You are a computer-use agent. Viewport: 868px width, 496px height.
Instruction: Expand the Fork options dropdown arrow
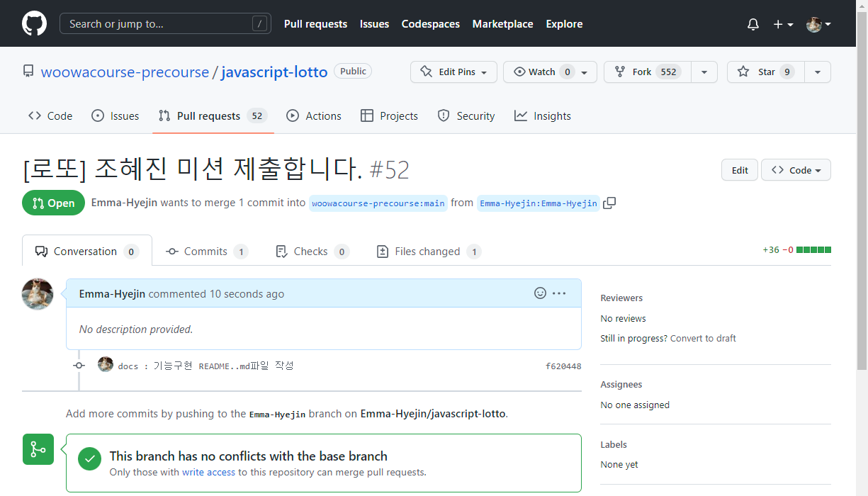click(x=704, y=72)
